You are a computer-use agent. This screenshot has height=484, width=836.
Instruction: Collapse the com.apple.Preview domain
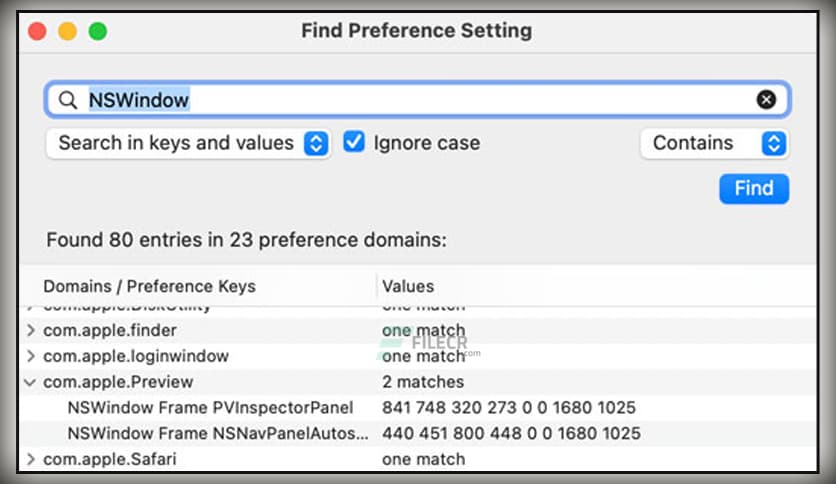[30, 382]
